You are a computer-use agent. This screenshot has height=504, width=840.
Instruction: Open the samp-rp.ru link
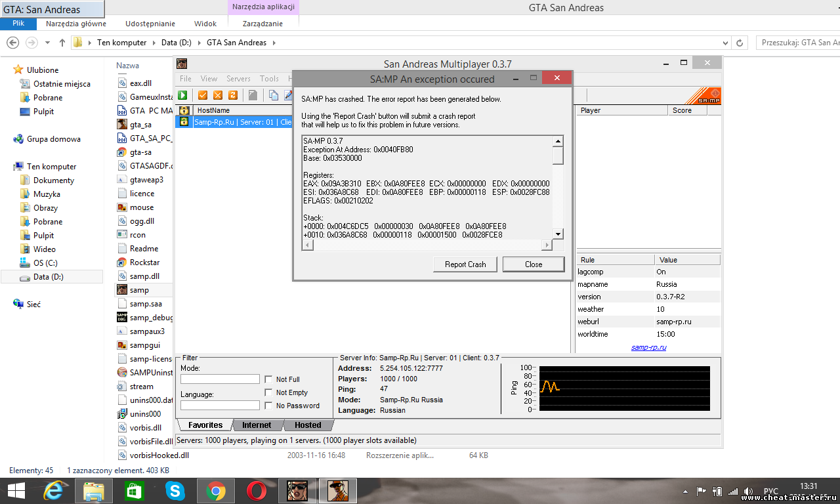(x=648, y=347)
